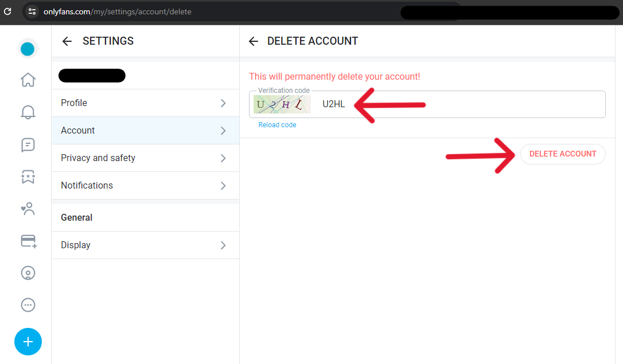Open the Subscriptions heart-person icon
623x364 pixels.
(x=28, y=209)
